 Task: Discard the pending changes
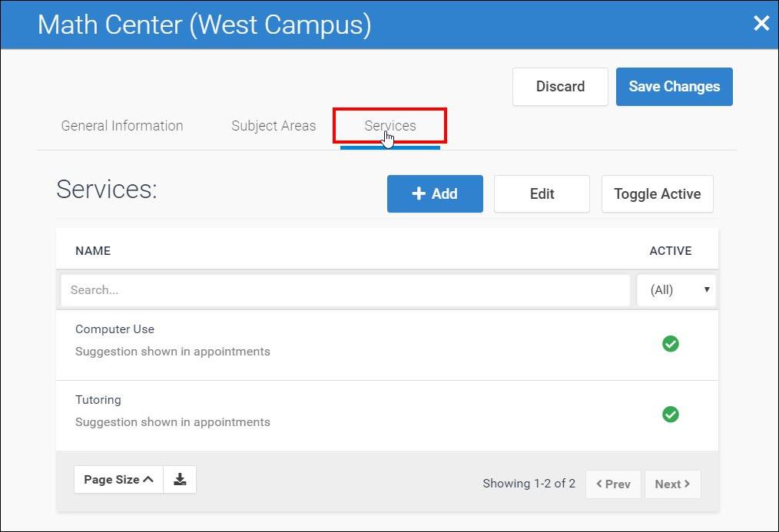click(560, 87)
